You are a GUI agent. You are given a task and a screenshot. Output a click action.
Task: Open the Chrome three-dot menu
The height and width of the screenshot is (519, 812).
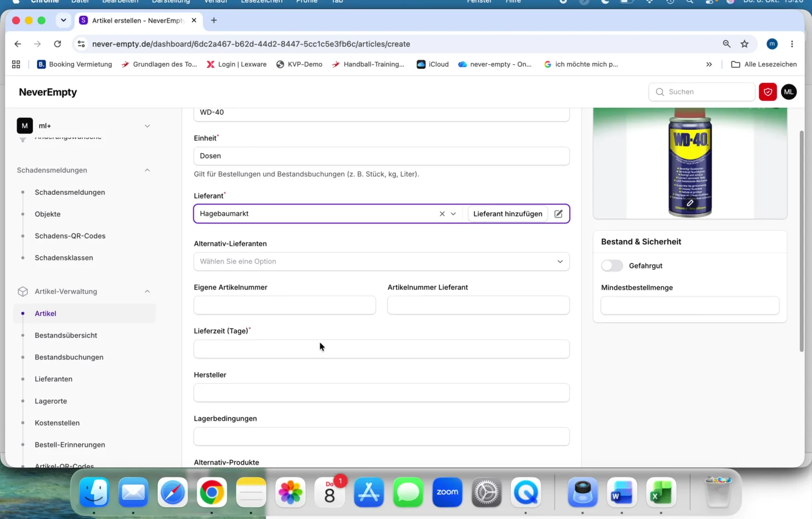click(792, 44)
